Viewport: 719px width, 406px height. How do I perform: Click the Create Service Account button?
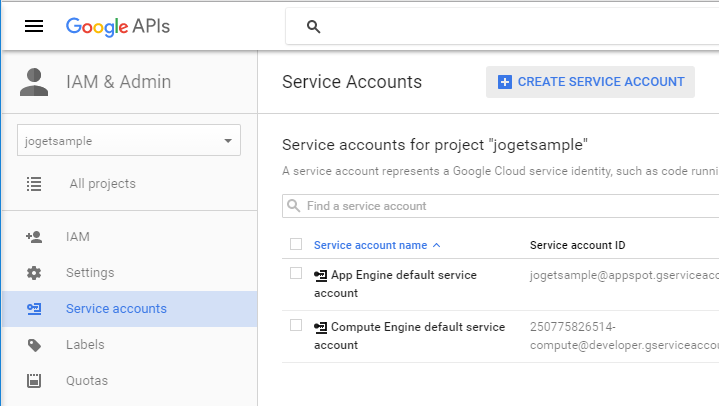click(x=590, y=82)
